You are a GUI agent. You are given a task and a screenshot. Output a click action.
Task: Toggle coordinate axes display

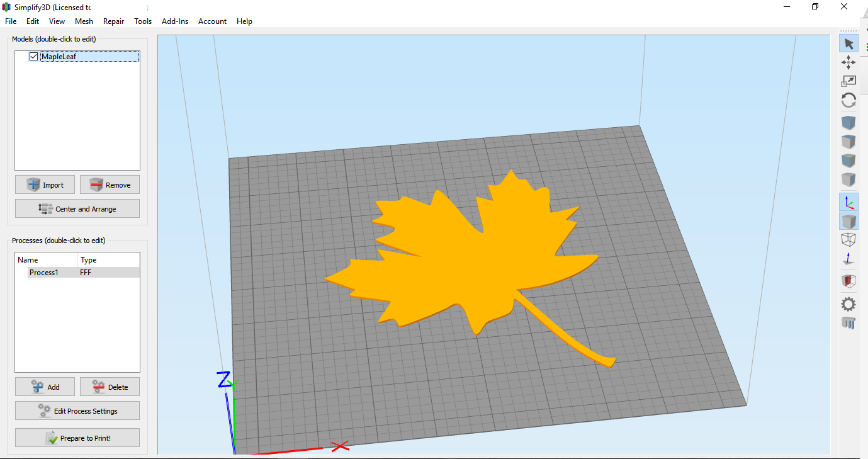click(848, 202)
